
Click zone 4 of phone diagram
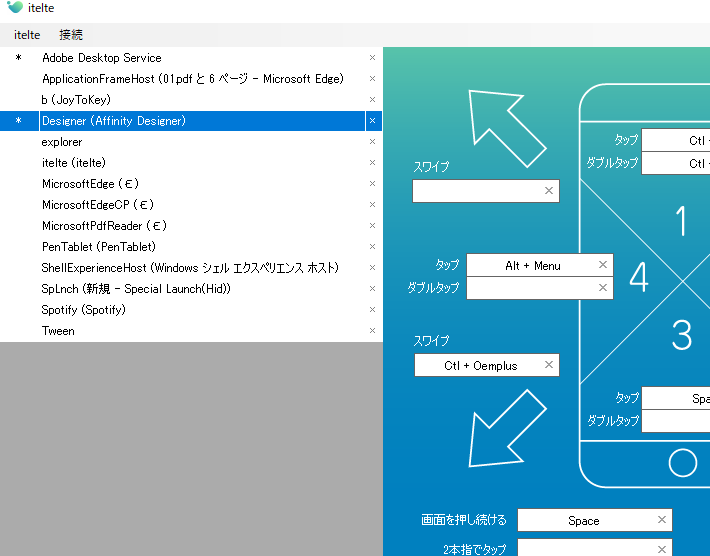(x=639, y=277)
